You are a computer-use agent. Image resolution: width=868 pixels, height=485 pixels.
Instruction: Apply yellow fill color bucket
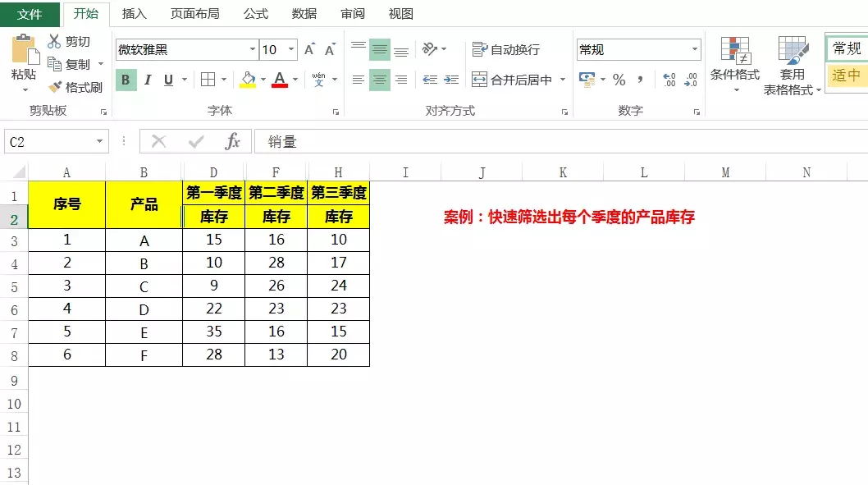pyautogui.click(x=248, y=80)
